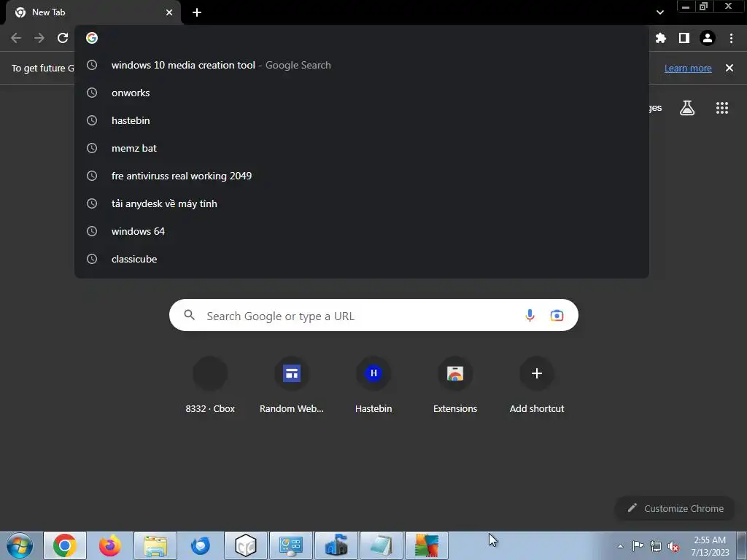The image size is (747, 560).
Task: Select the classicube suggestion
Action: point(362,259)
